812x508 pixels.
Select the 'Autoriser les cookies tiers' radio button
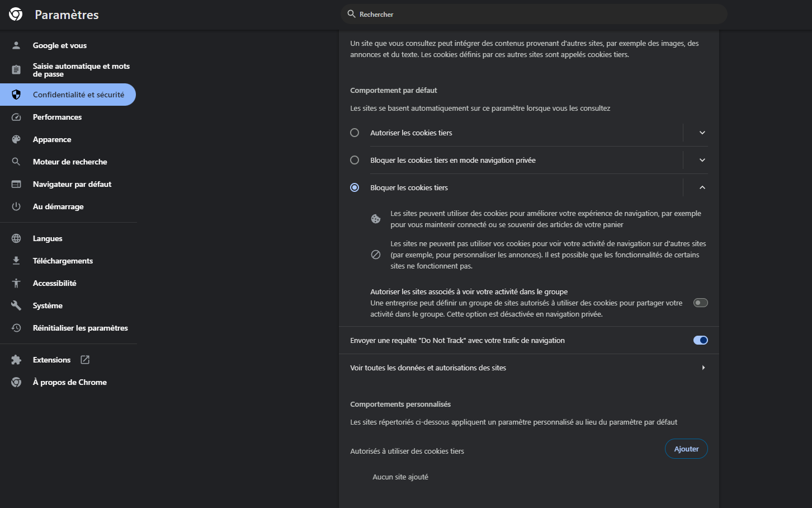[x=355, y=132]
